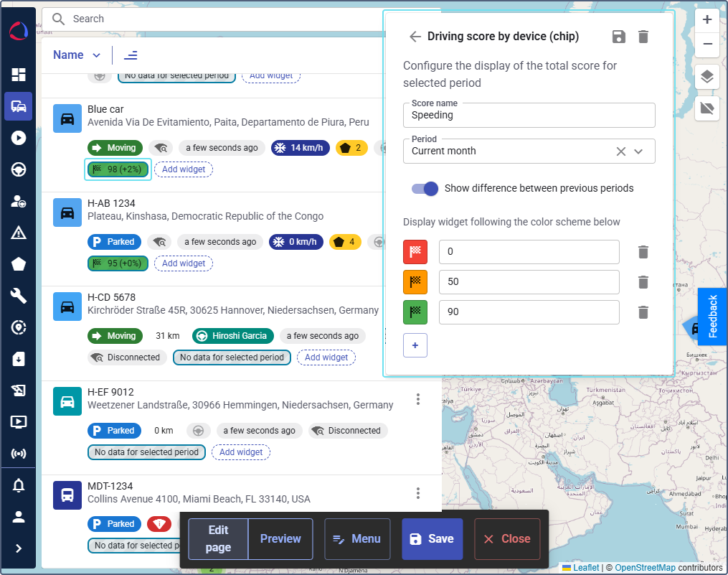Switch to Preview mode

280,539
